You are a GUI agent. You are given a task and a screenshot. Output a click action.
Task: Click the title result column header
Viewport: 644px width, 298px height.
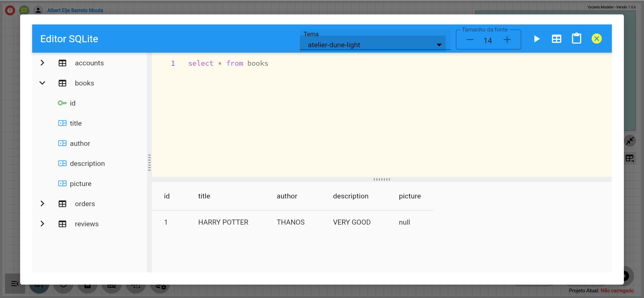204,196
